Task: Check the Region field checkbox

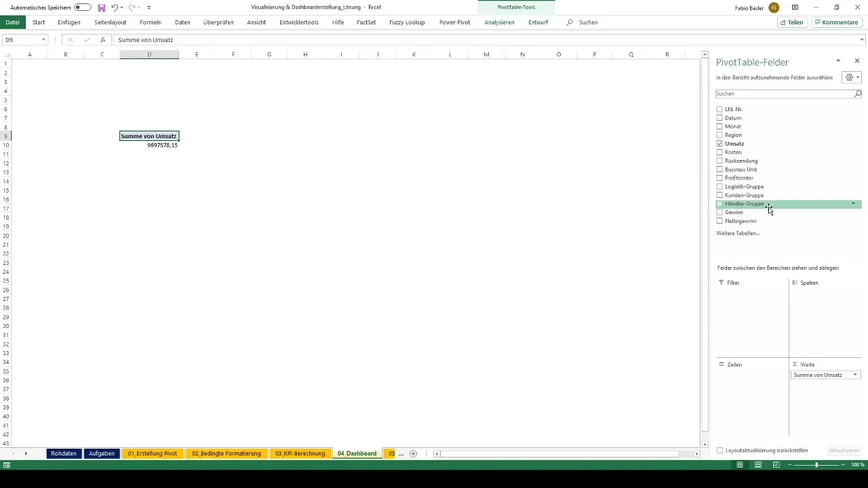Action: coord(719,135)
